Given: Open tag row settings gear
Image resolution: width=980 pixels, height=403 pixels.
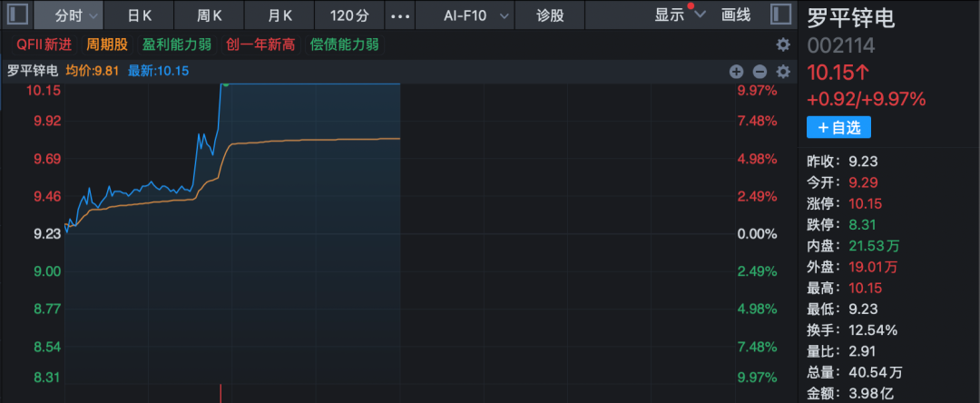Looking at the screenshot, I should coord(782,44).
